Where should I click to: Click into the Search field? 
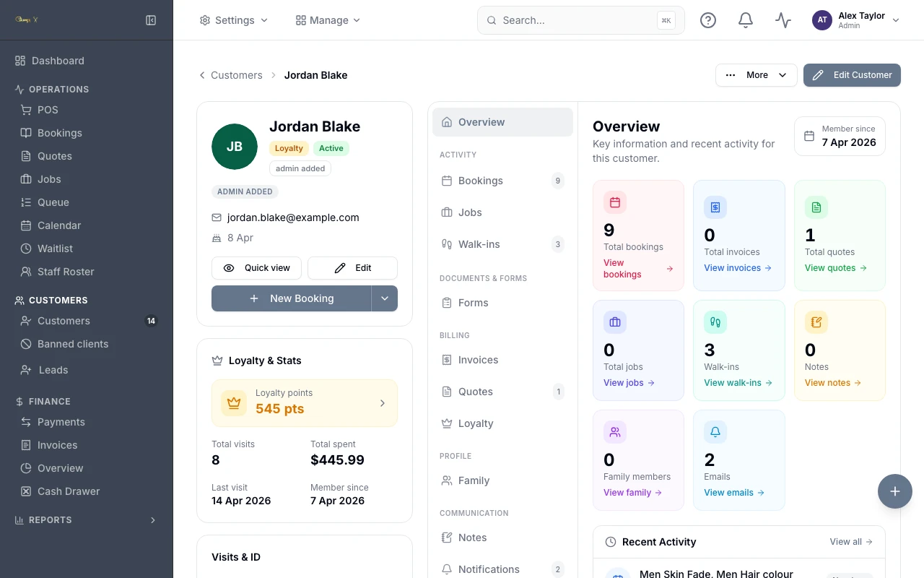click(x=581, y=20)
